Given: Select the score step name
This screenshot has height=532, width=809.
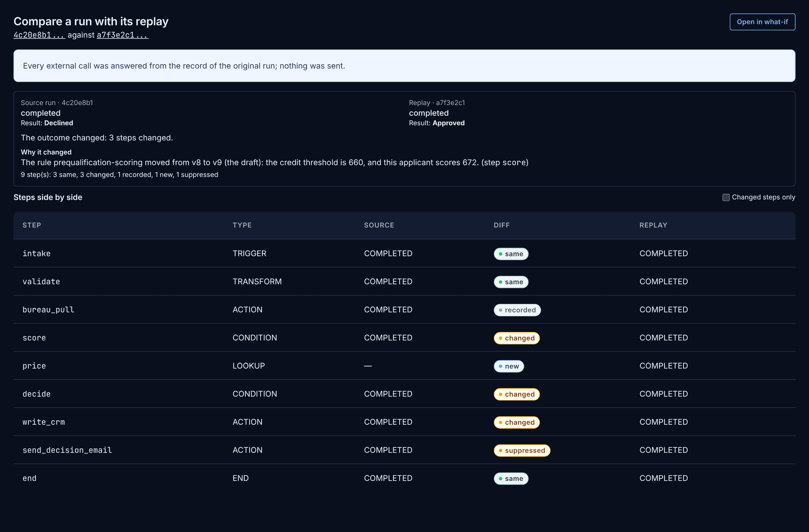Looking at the screenshot, I should 34,338.
